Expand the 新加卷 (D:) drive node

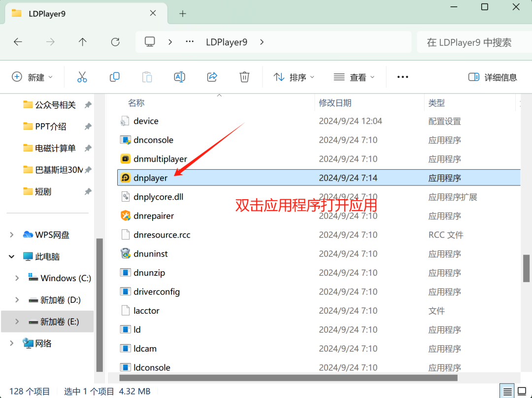[17, 300]
